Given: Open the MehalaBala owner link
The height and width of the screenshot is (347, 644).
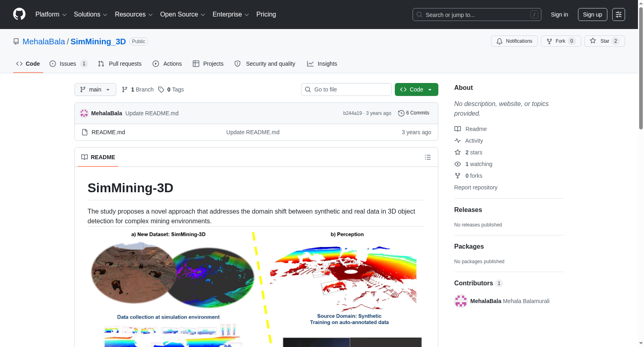Looking at the screenshot, I should click(x=44, y=42).
